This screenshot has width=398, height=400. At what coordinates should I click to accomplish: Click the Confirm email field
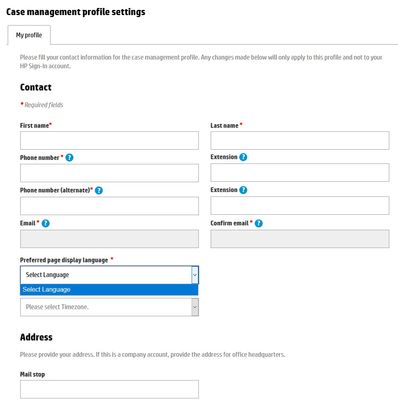click(x=300, y=239)
